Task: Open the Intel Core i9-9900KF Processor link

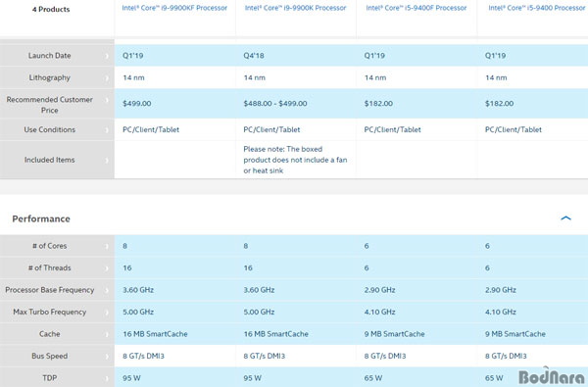Action: point(174,8)
